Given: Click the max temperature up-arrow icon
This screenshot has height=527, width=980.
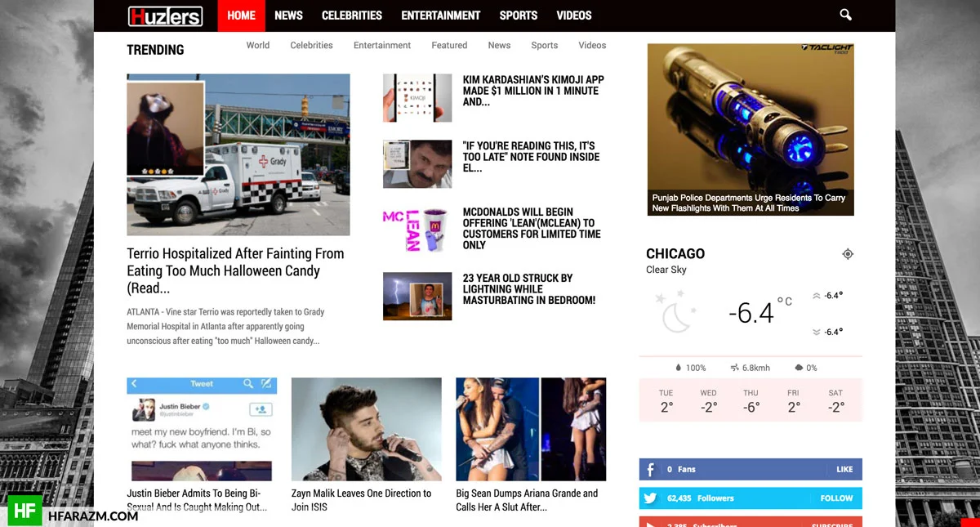Looking at the screenshot, I should click(816, 296).
